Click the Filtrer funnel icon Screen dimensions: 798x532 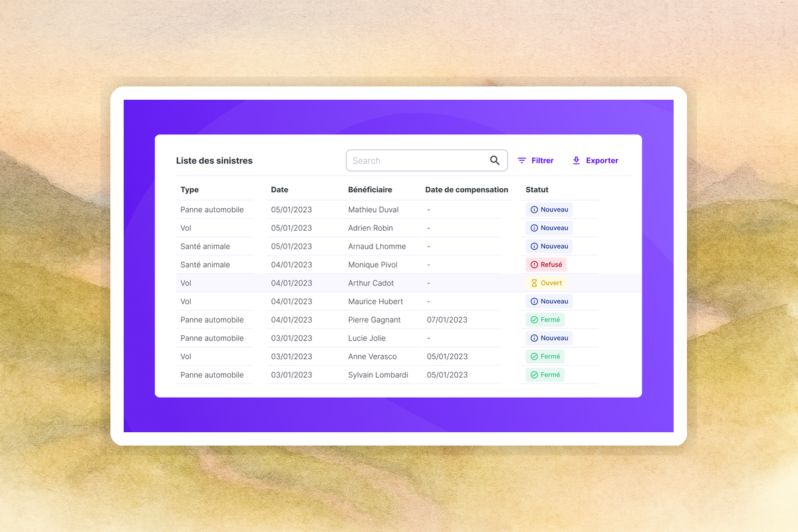(522, 160)
